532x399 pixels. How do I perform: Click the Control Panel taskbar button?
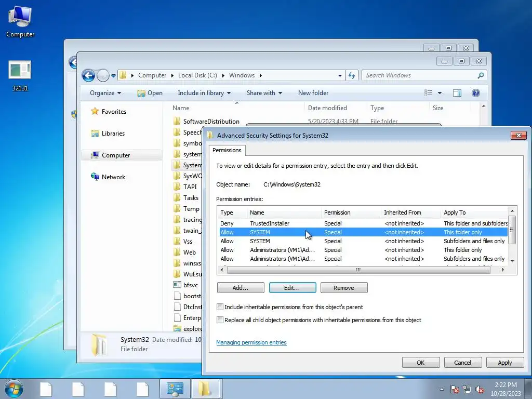pos(175,389)
